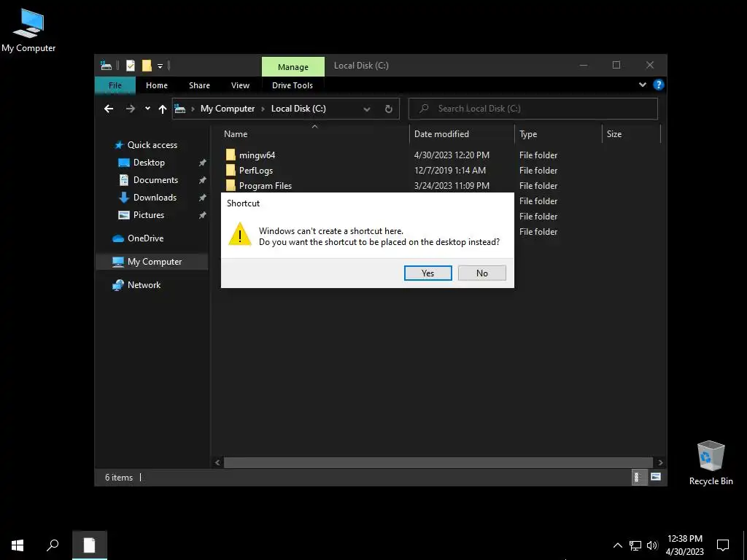The image size is (747, 560).
Task: Open the recent locations dropdown
Action: pyautogui.click(x=147, y=109)
